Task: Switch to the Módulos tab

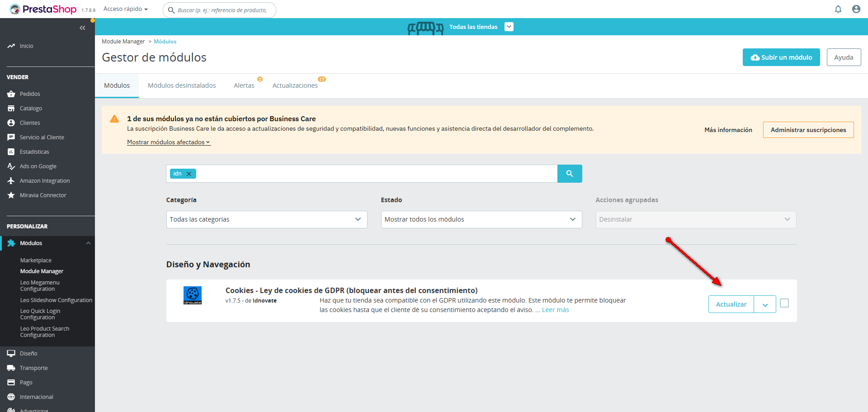Action: pyautogui.click(x=117, y=85)
